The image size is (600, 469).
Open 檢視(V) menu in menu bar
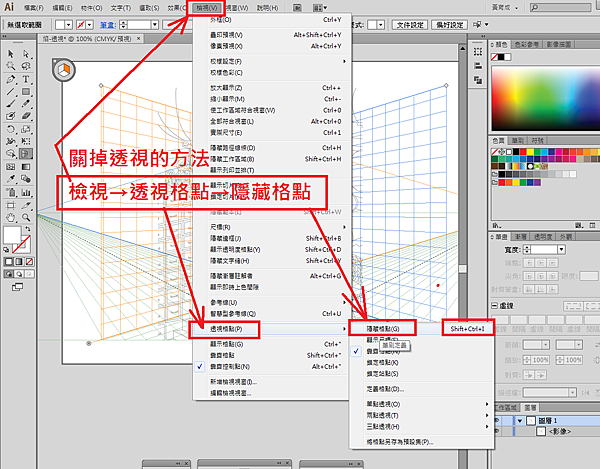tap(207, 8)
